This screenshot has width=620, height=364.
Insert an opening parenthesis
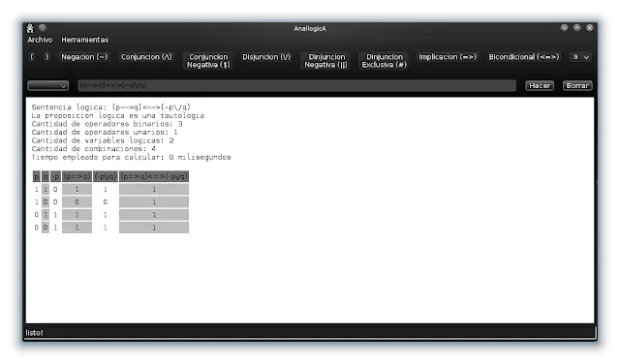pyautogui.click(x=32, y=57)
